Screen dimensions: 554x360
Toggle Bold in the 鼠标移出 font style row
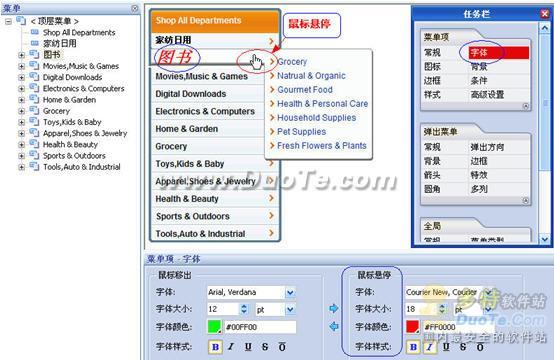pos(215,347)
